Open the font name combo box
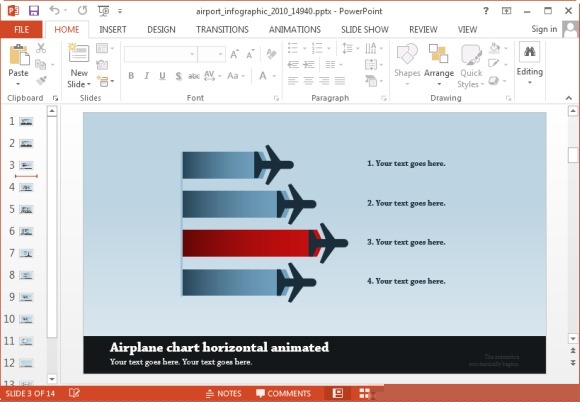The image size is (580, 402). [160, 54]
